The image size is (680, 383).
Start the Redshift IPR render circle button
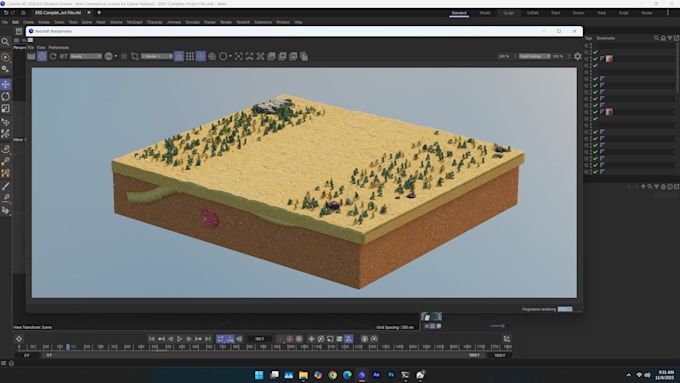click(x=42, y=56)
